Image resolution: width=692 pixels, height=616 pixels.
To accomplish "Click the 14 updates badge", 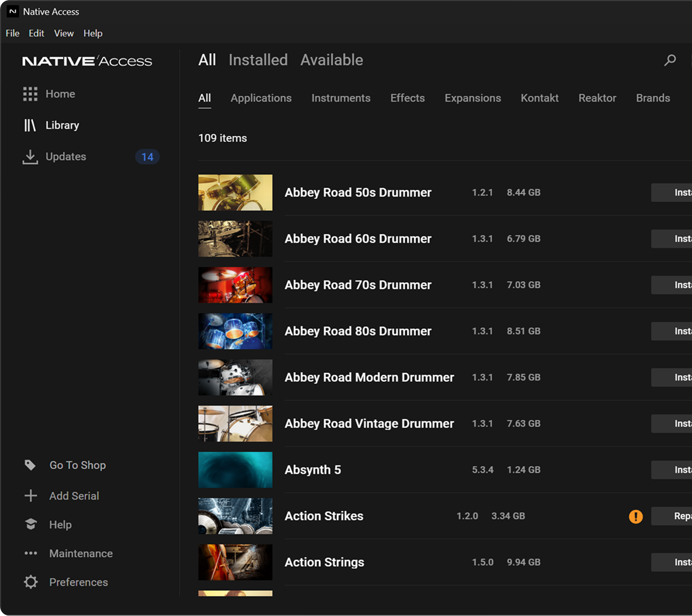I will coord(147,157).
